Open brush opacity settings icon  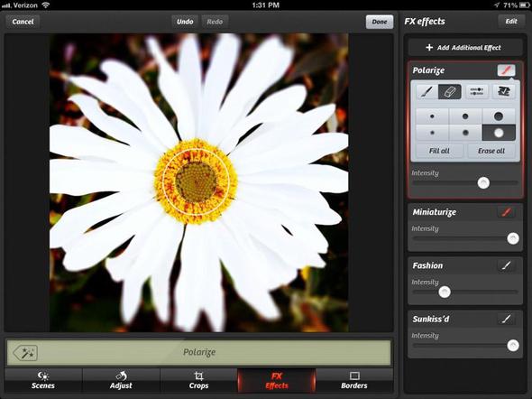pyautogui.click(x=477, y=91)
